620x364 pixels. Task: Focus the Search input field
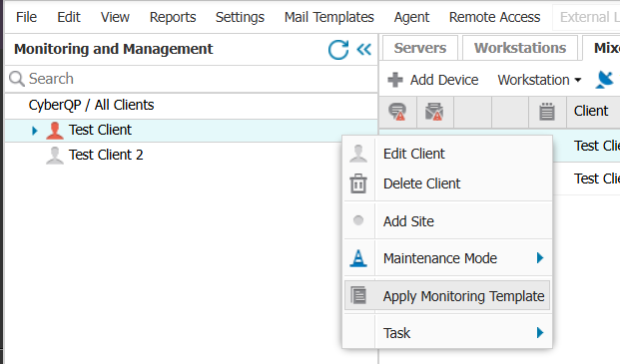pyautogui.click(x=192, y=79)
